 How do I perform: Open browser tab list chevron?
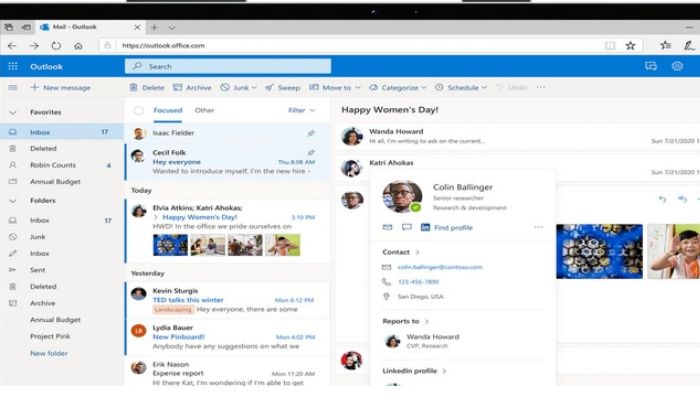(172, 28)
